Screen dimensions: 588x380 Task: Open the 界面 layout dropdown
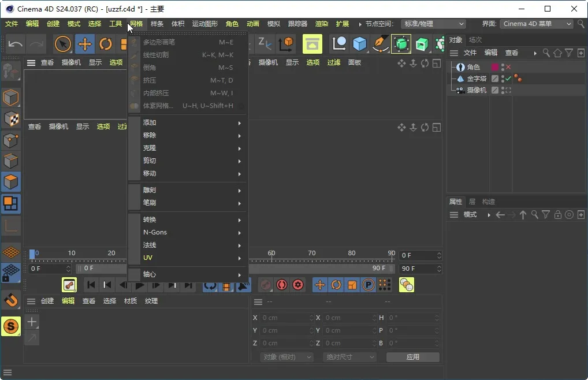click(x=536, y=24)
